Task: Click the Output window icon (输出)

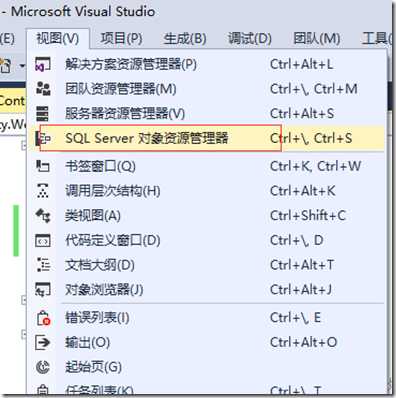Action: (43, 342)
